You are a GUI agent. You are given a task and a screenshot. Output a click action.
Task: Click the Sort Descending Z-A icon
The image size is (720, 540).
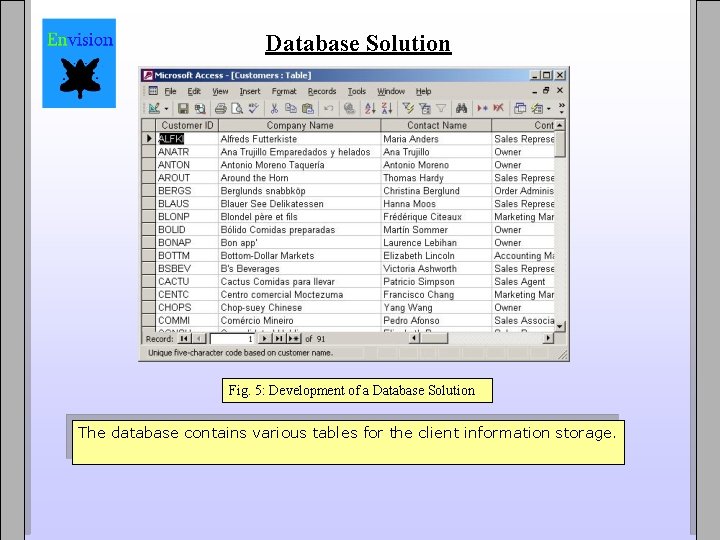387,109
